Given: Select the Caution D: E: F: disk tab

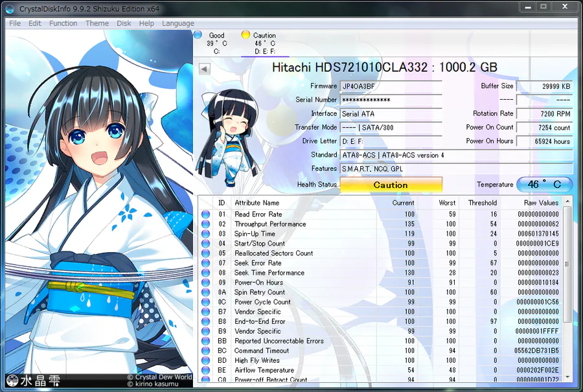Looking at the screenshot, I should click(x=265, y=43).
